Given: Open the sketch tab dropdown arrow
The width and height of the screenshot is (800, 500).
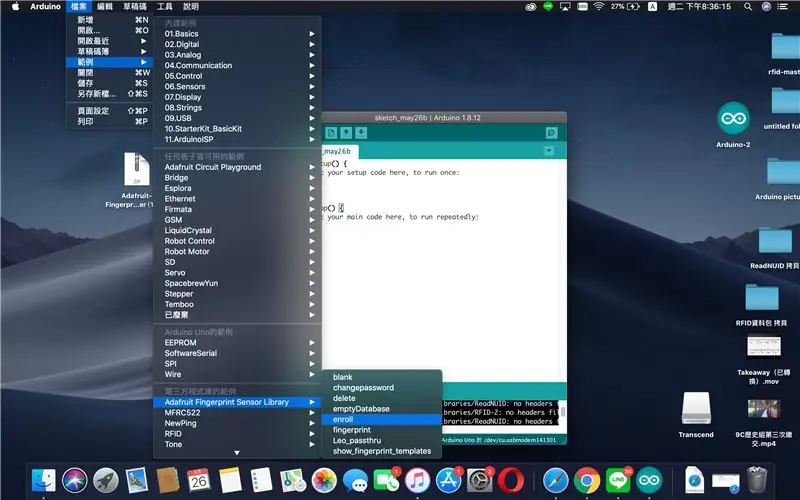Looking at the screenshot, I should 549,151.
